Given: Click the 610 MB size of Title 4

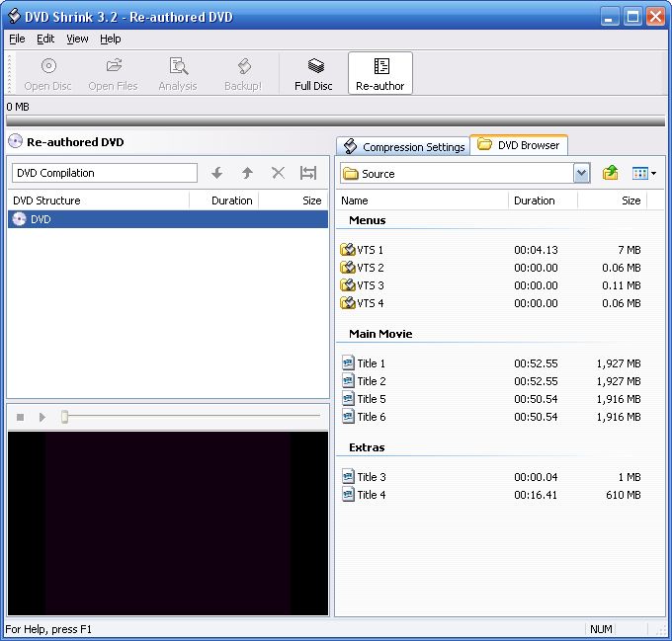Looking at the screenshot, I should click(x=624, y=495).
